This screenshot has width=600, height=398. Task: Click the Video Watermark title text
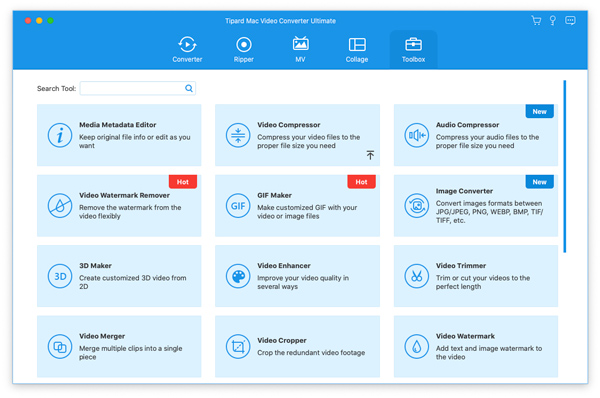point(465,336)
